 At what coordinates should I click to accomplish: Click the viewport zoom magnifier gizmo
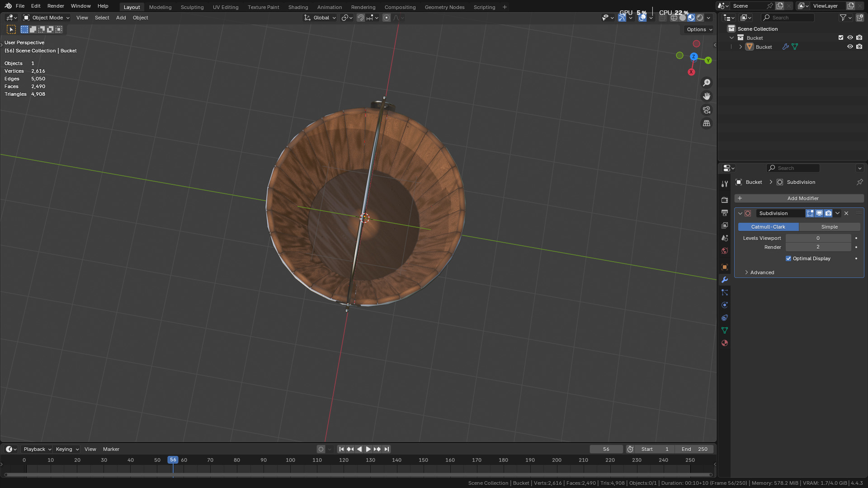706,83
